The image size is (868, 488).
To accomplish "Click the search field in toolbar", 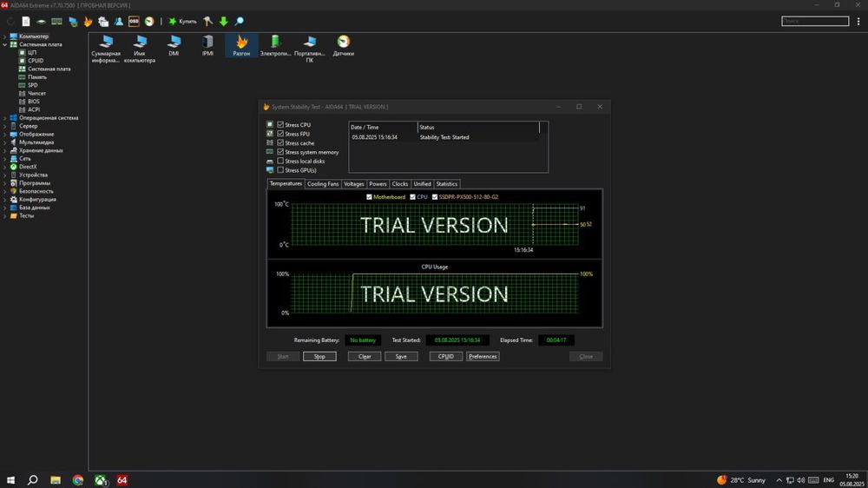I will 814,21.
